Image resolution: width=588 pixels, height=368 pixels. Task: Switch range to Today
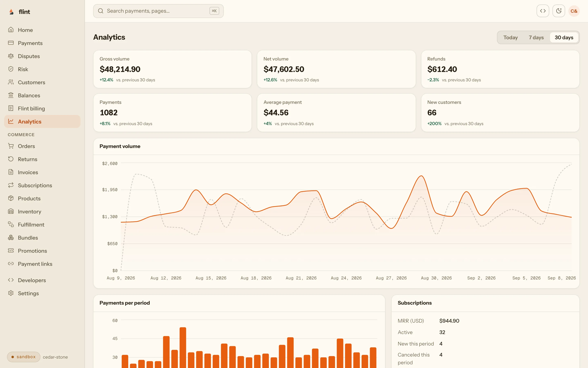click(x=510, y=37)
